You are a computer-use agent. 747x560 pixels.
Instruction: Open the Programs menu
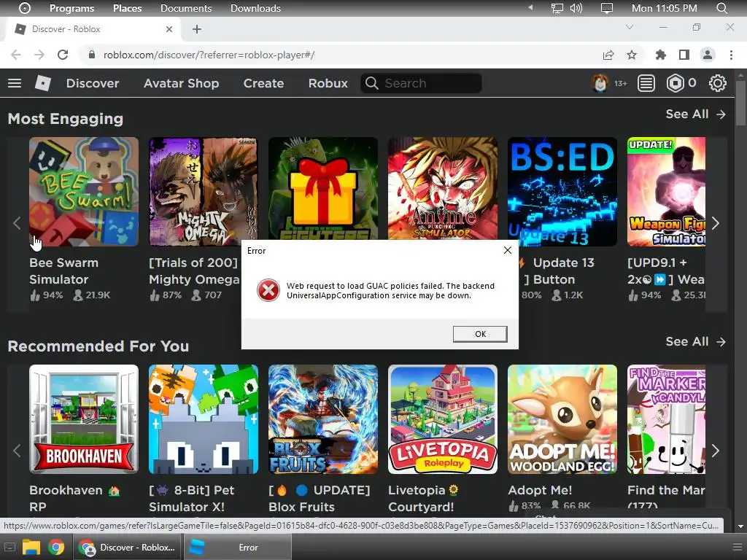coord(72,8)
